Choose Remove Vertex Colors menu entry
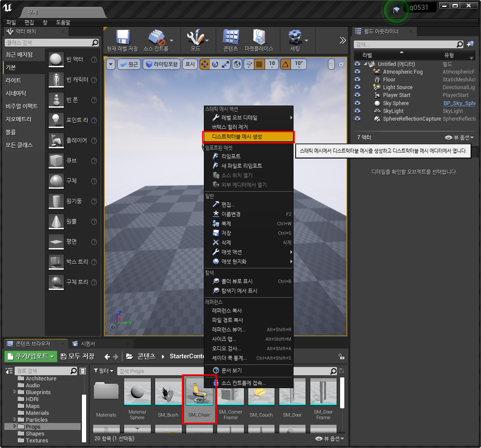This screenshot has height=448, width=481. click(x=249, y=127)
